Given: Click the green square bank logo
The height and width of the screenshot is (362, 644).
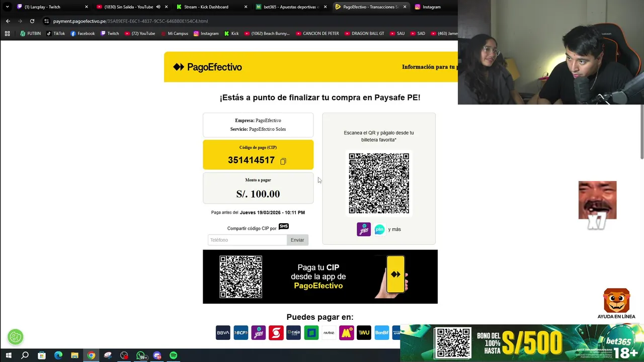Looking at the screenshot, I should point(311,333).
